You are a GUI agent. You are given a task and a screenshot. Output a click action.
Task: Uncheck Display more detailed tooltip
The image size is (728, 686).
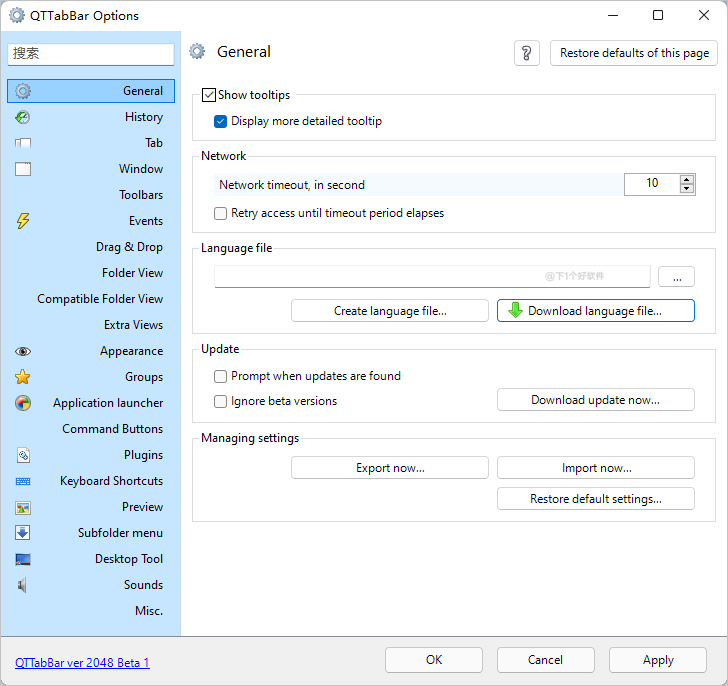(220, 121)
